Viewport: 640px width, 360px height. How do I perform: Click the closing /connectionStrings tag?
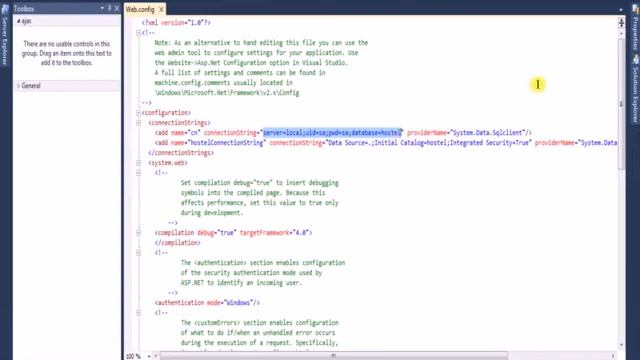(x=181, y=153)
